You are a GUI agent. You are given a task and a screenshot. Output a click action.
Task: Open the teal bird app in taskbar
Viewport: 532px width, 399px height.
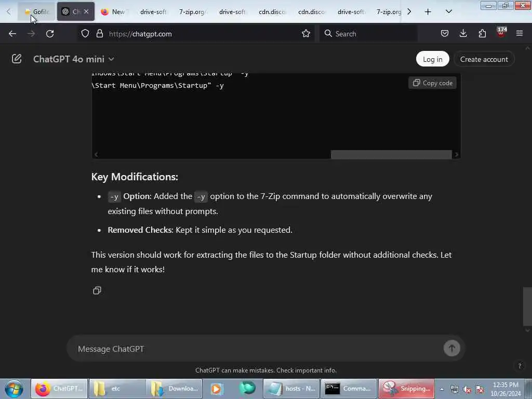click(247, 389)
